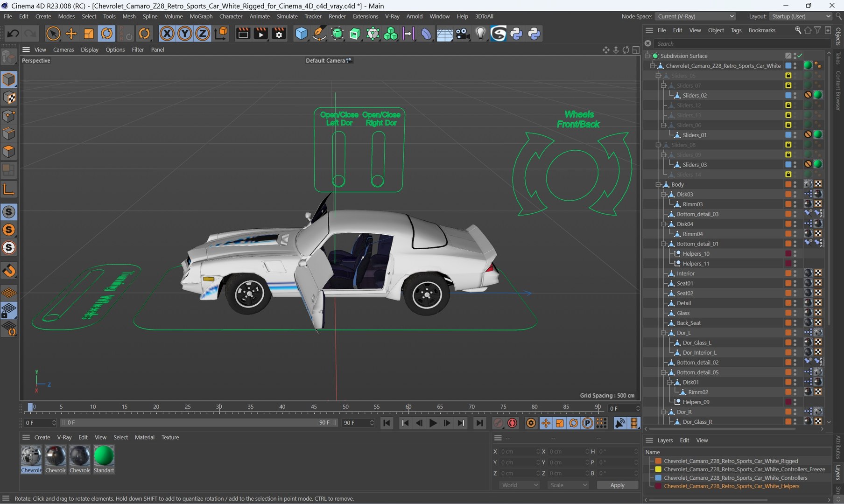The width and height of the screenshot is (844, 504).
Task: Click the Undo arrow icon
Action: (x=13, y=34)
